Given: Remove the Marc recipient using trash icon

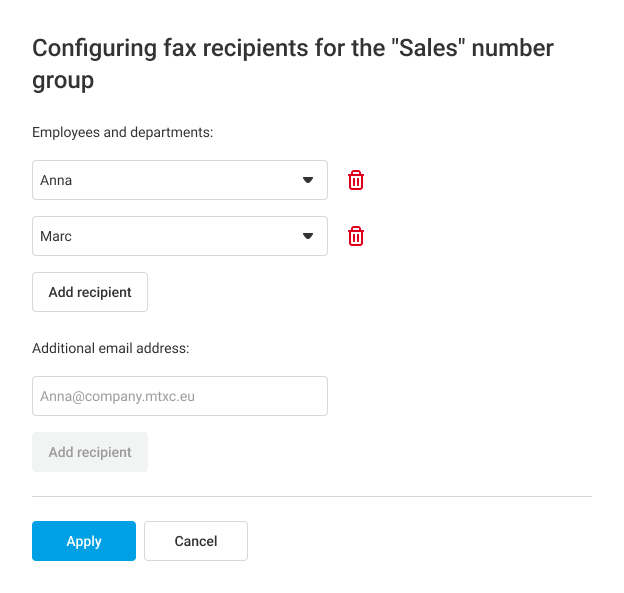Looking at the screenshot, I should click(356, 236).
